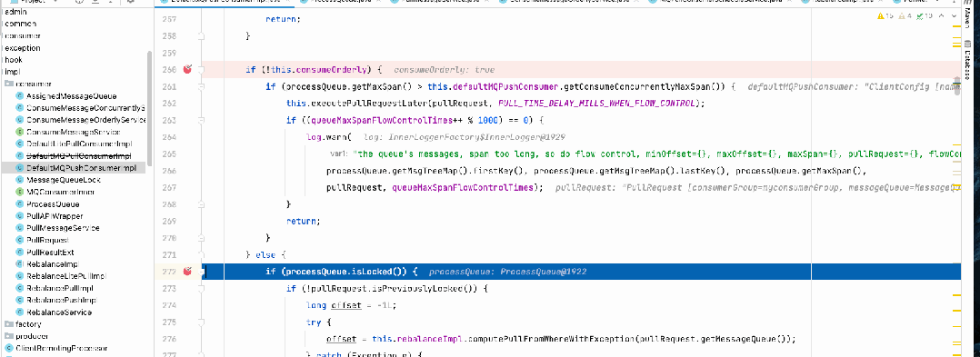This screenshot has width=980, height=357.
Task: Collapse the consumer package folder
Action: (x=28, y=84)
